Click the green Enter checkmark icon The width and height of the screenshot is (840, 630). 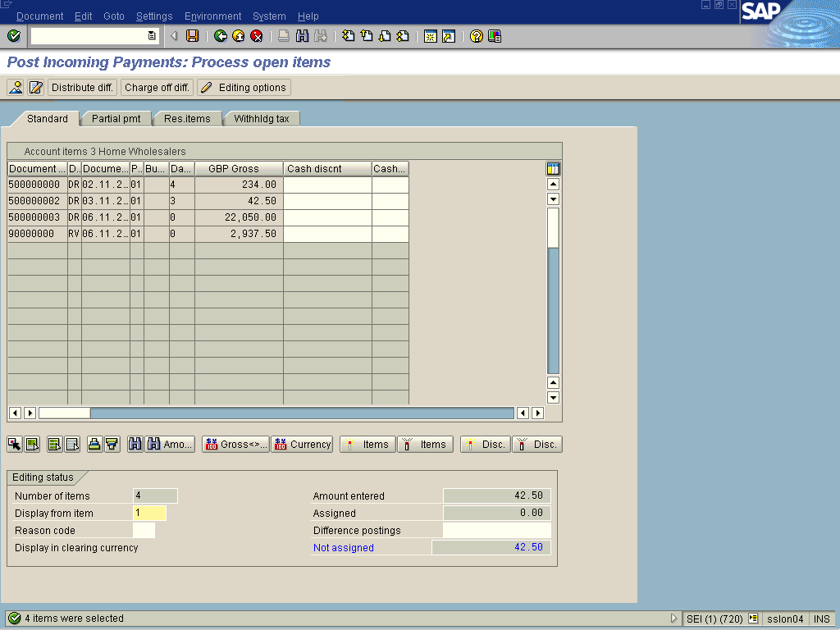(14, 36)
